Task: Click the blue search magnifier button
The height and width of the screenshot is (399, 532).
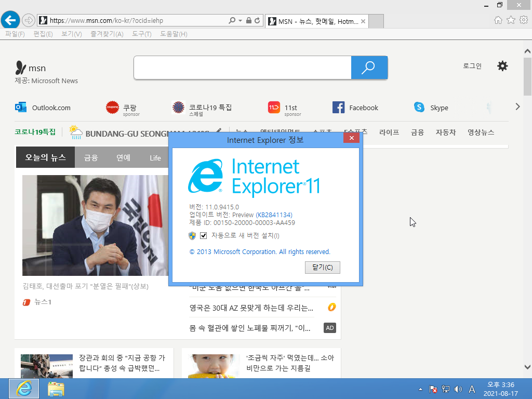Action: pos(369,68)
